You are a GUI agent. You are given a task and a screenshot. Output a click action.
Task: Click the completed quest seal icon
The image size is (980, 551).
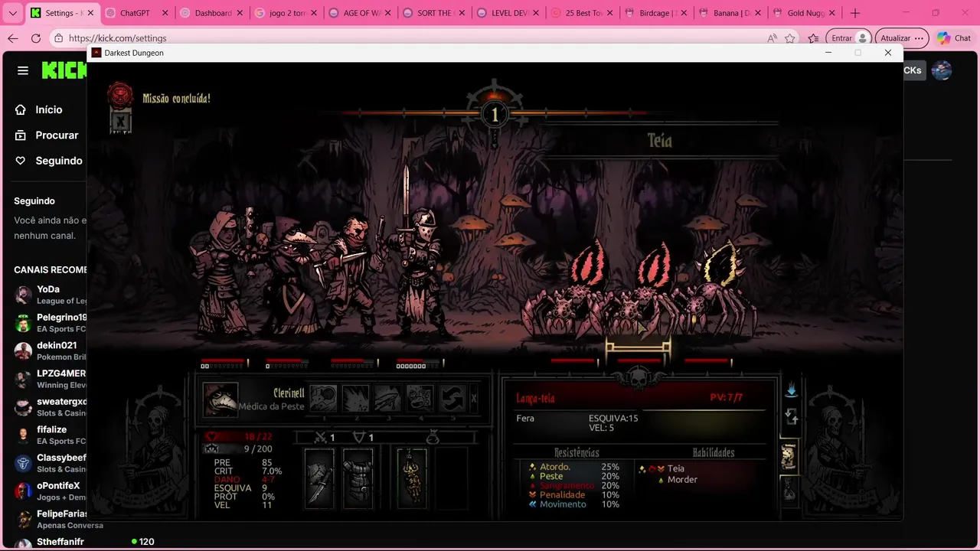click(x=120, y=96)
